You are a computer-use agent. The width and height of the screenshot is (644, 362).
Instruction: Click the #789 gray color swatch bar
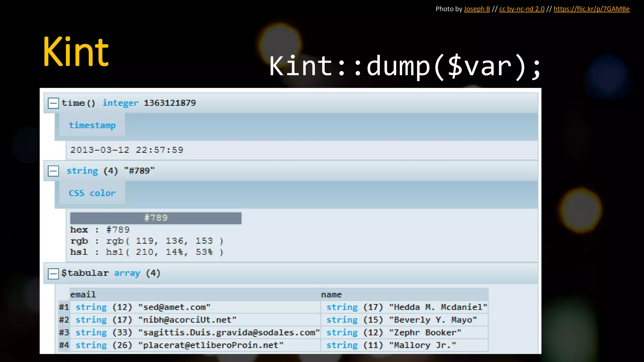click(156, 218)
